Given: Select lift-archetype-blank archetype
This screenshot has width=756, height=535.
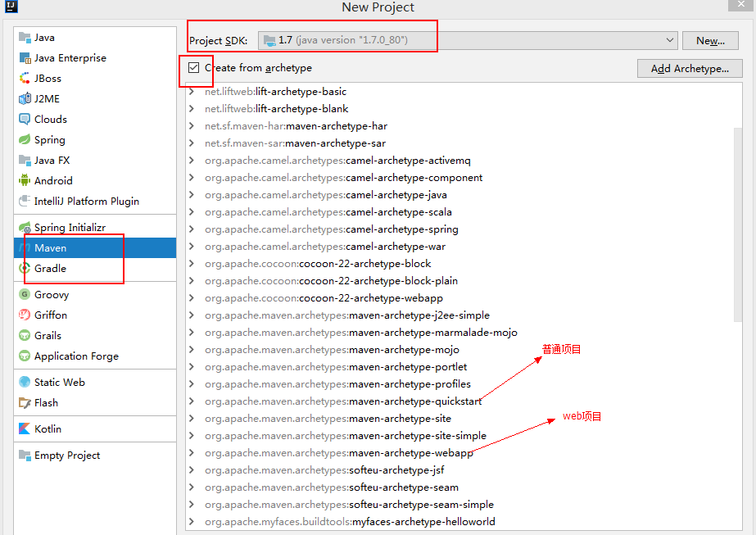Looking at the screenshot, I should [x=276, y=109].
